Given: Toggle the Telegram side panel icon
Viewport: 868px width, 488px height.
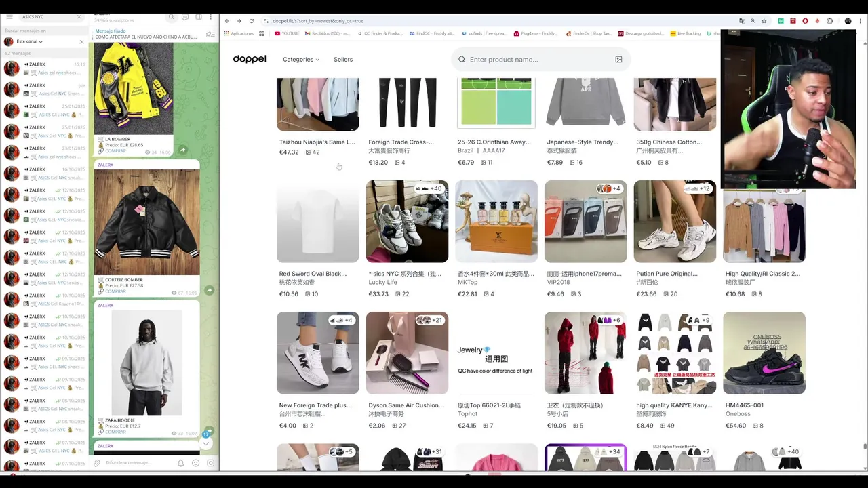Looking at the screenshot, I should point(199,17).
